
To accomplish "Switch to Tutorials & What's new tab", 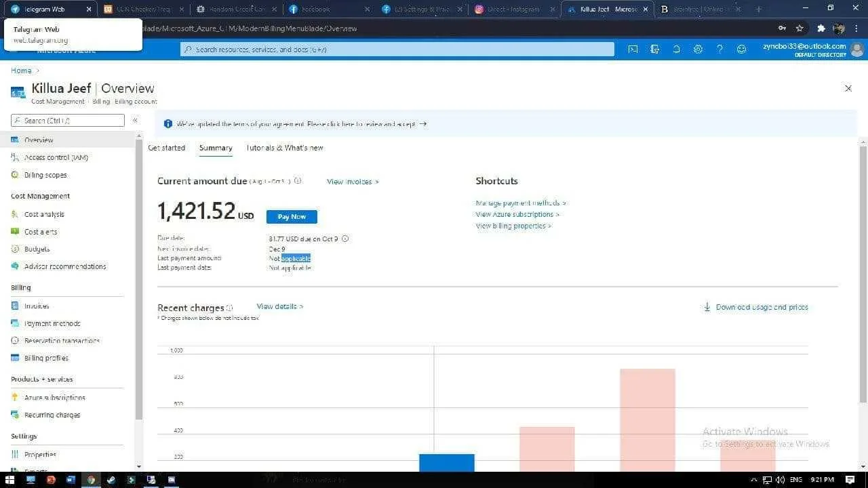I will pos(285,148).
